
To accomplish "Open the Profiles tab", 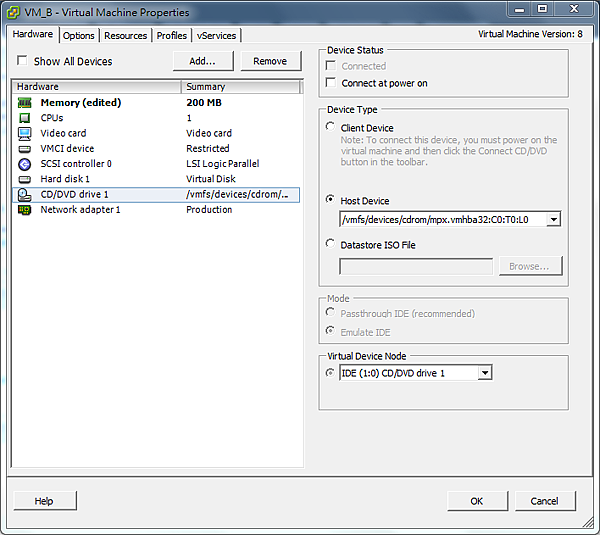I will click(172, 36).
